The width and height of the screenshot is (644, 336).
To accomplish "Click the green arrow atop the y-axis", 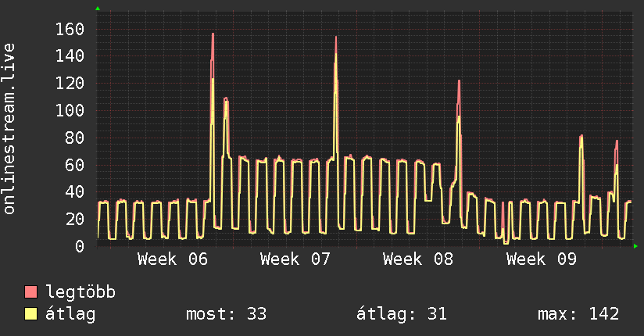I will (x=98, y=9).
